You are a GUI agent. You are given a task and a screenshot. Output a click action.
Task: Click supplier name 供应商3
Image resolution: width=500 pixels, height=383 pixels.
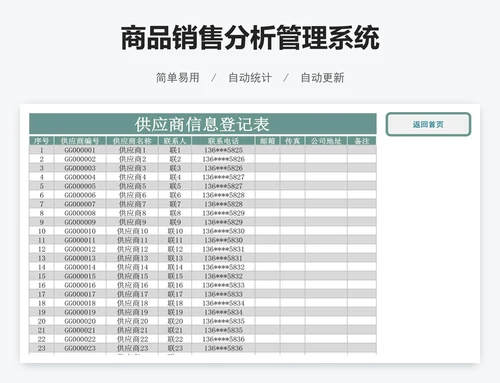tap(132, 168)
